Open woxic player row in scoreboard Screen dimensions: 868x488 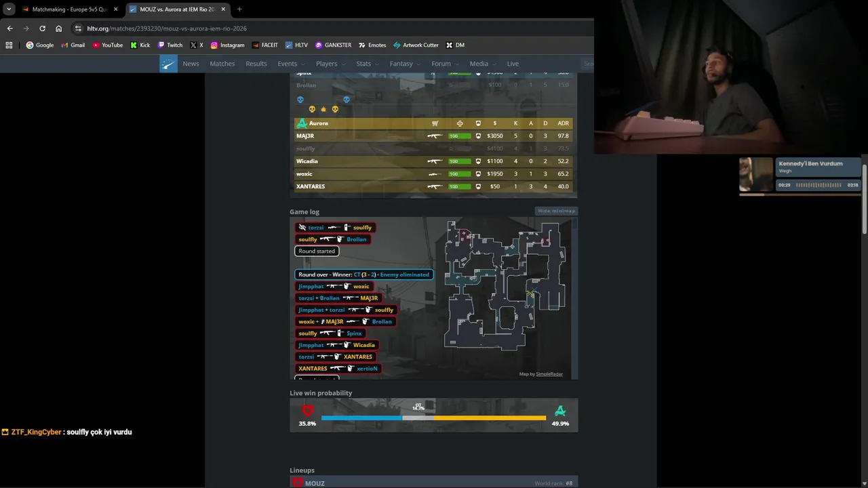coord(433,174)
